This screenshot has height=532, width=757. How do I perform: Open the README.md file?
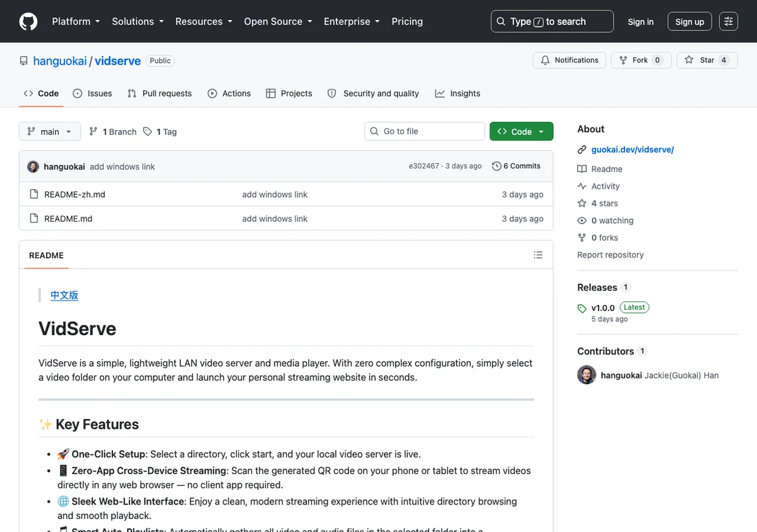(68, 219)
